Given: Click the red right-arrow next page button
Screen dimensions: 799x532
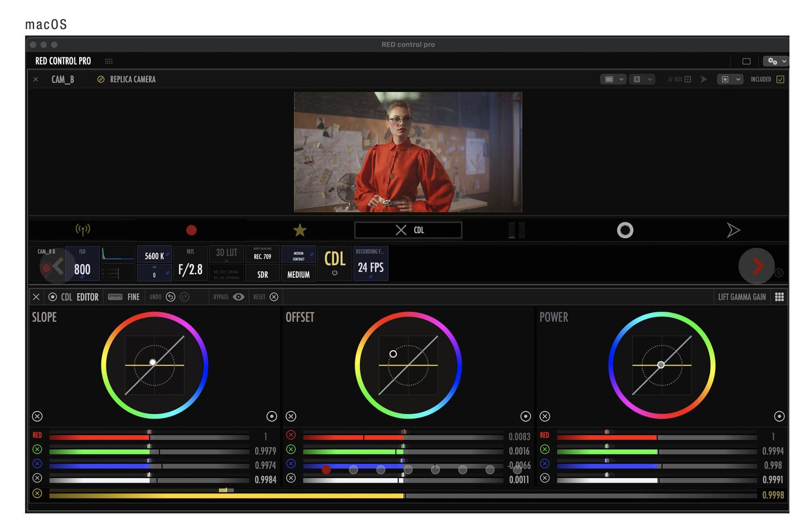Looking at the screenshot, I should coord(757,266).
